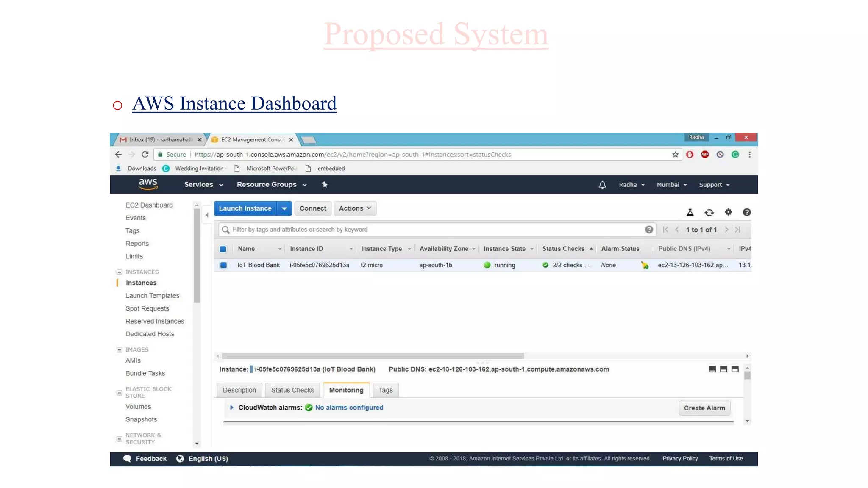The image size is (868, 488).
Task: Expand the CloudWatch alarms disclosure triangle
Action: pos(231,408)
